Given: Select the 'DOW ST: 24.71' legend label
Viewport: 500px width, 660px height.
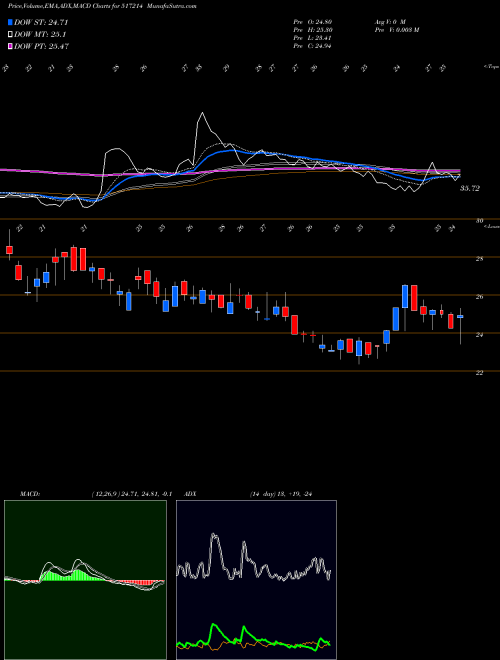Looking at the screenshot, I should pos(41,22).
